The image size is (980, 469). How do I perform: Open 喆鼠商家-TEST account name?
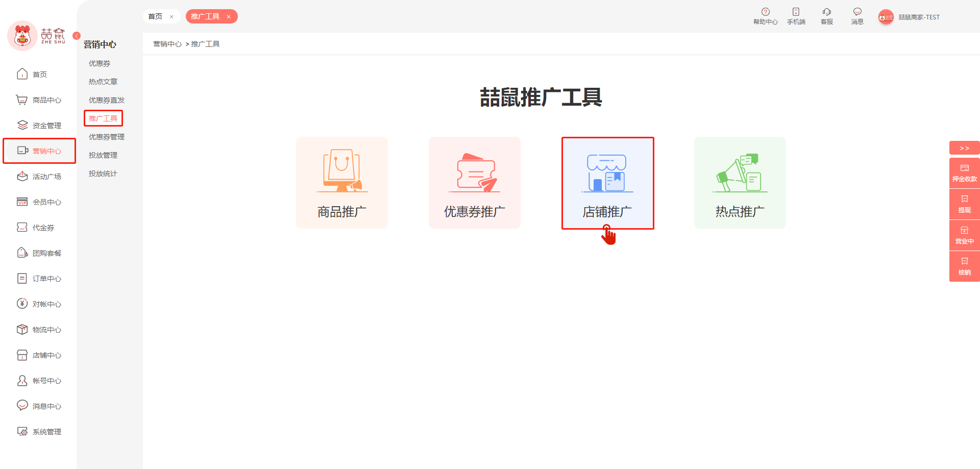(x=919, y=17)
